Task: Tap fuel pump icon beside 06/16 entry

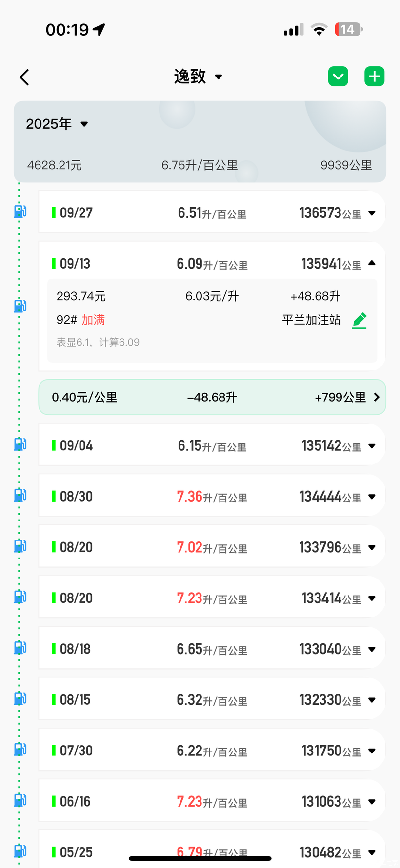Action: pos(20,800)
